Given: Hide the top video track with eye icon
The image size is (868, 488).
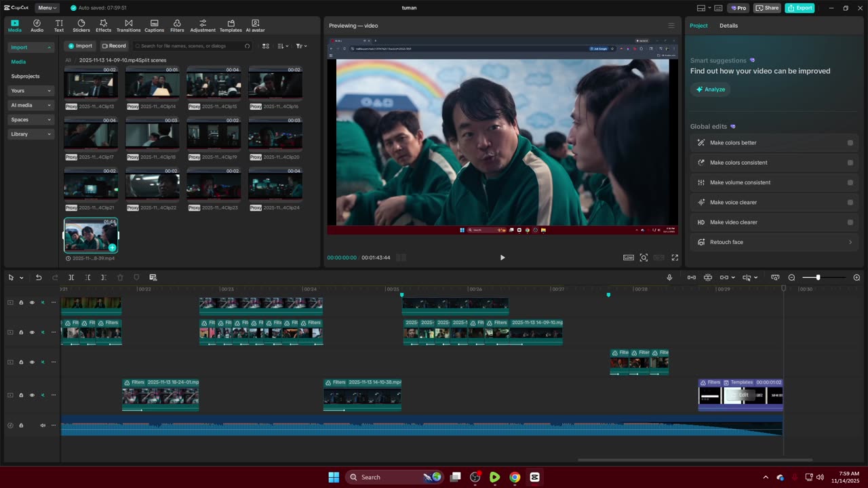Looking at the screenshot, I should pos(32,302).
